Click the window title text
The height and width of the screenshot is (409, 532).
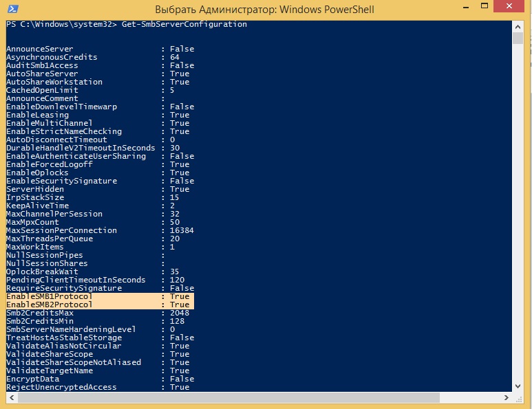coord(265,9)
